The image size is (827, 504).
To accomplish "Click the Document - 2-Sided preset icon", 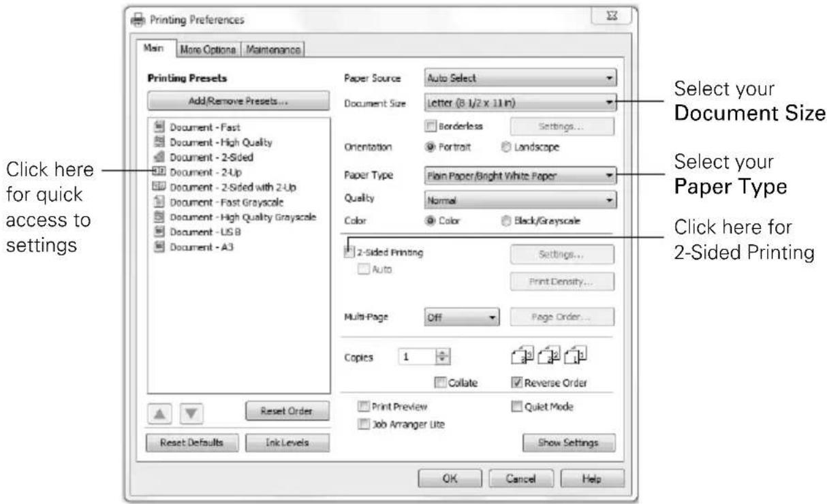I will (161, 157).
